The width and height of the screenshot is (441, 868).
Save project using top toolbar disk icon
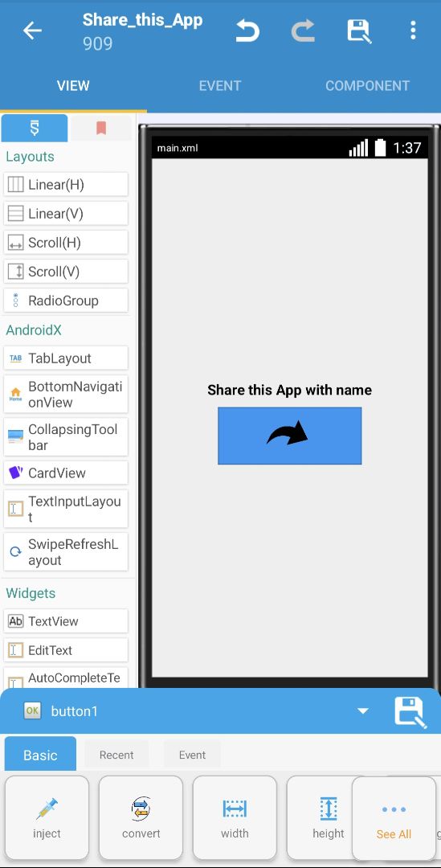(x=359, y=31)
